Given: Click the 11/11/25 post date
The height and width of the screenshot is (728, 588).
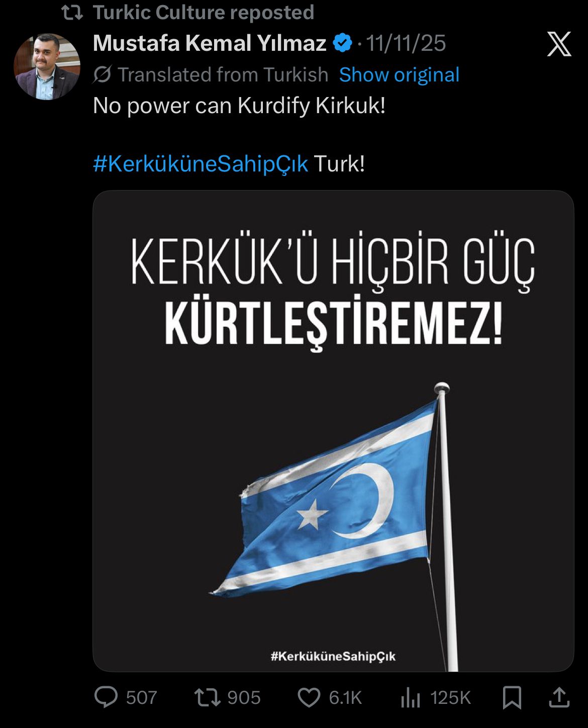Looking at the screenshot, I should click(x=406, y=43).
